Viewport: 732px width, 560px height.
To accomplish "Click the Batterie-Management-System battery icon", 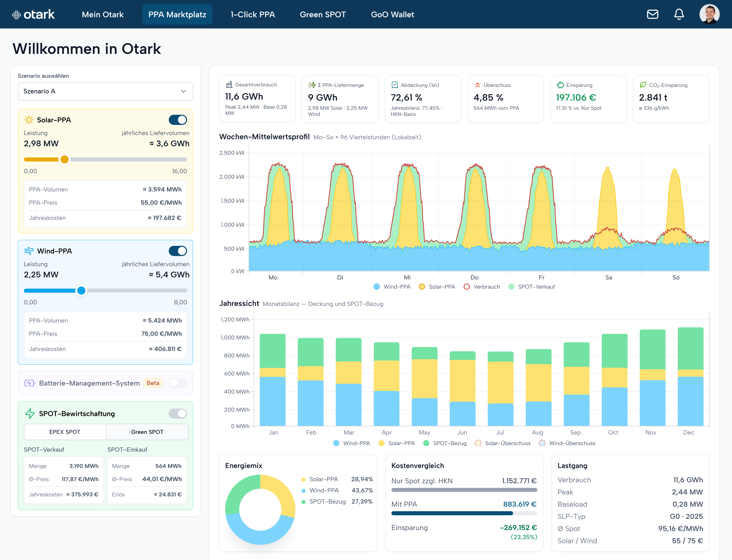I will point(30,383).
